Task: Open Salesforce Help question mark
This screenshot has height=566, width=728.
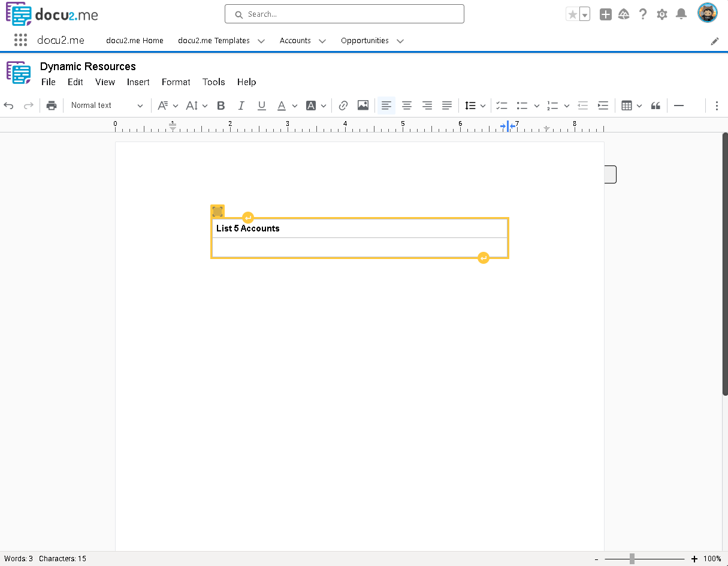Action: coord(643,14)
